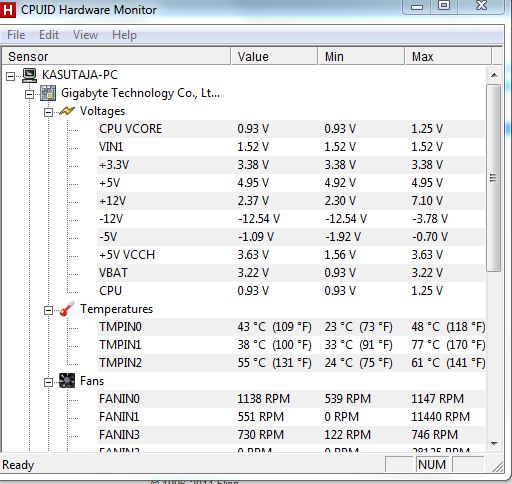Select the FANIN1 fan row
512x484 pixels.
pos(291,417)
